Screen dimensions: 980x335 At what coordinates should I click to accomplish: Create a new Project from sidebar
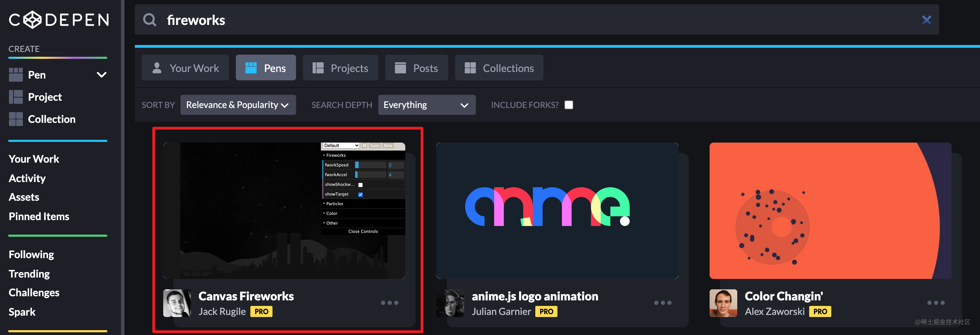35,97
